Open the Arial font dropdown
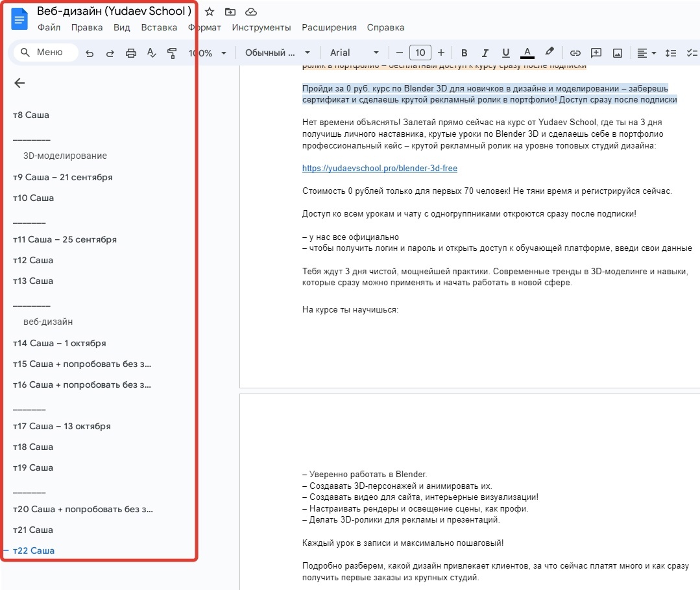Image resolution: width=700 pixels, height=590 pixels. (x=354, y=53)
